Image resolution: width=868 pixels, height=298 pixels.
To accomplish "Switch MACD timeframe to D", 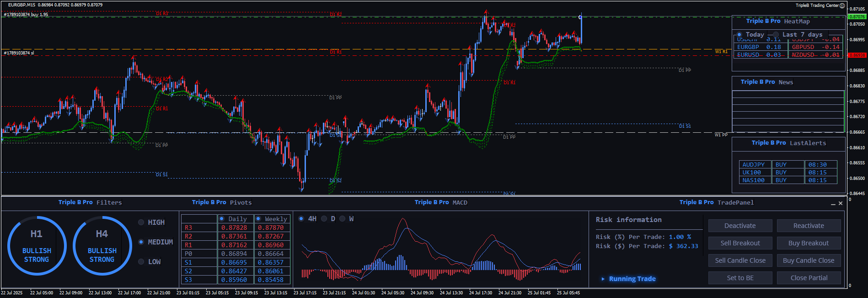I will point(324,219).
